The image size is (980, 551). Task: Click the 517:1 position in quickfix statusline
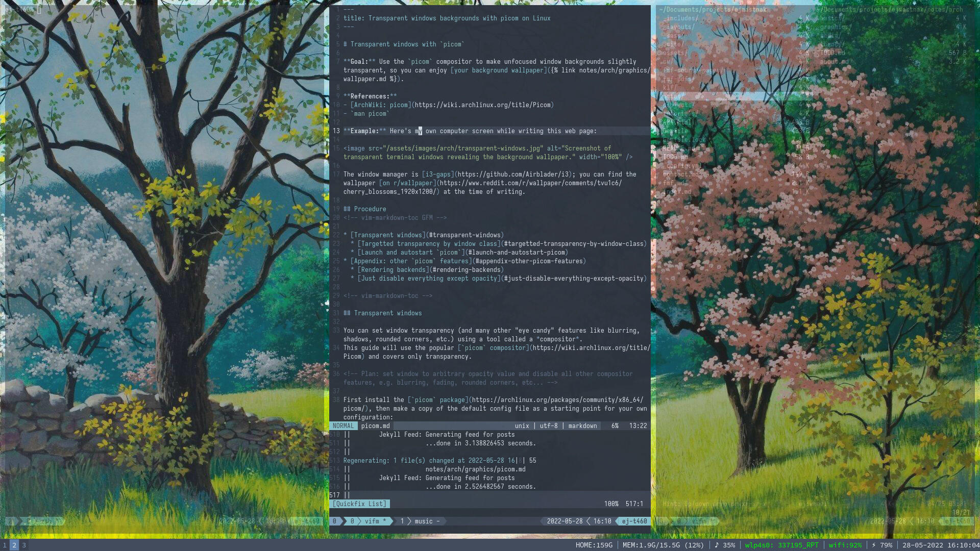pyautogui.click(x=634, y=504)
